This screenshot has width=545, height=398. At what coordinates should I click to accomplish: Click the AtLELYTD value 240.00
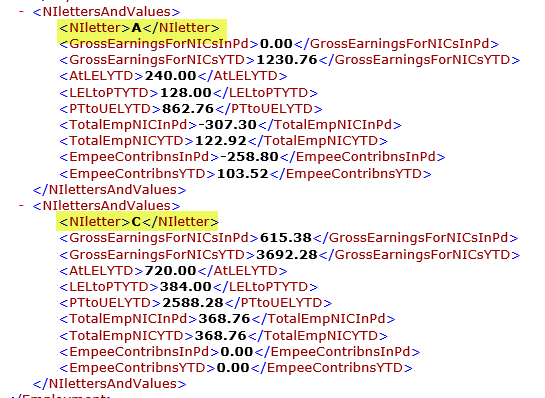170,76
